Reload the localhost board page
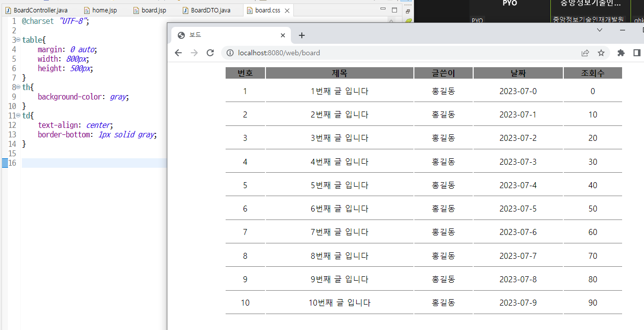The width and height of the screenshot is (644, 330). click(x=210, y=53)
